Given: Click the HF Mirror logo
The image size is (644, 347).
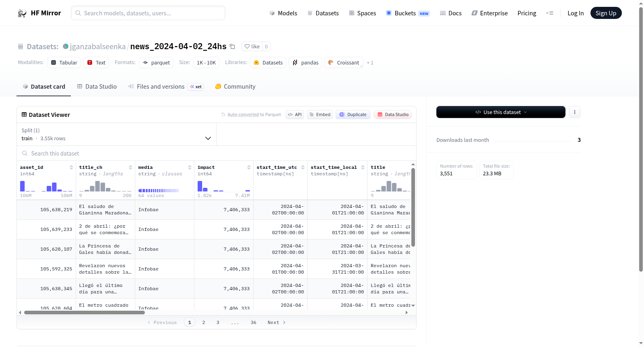Looking at the screenshot, I should click(x=39, y=13).
